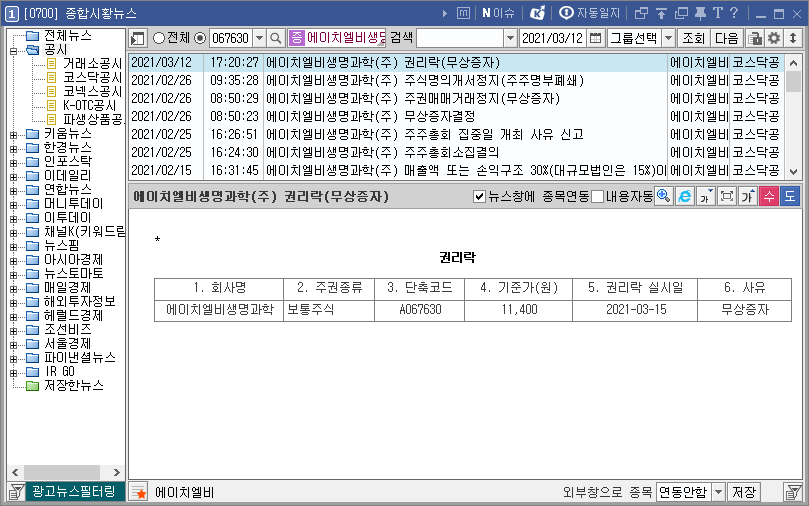Expand the 키움뉴스 folder
The height and width of the screenshot is (506, 809).
tap(13, 135)
